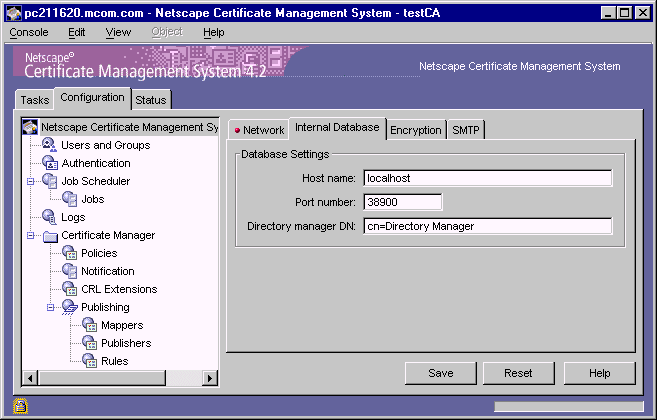Select Publishing tree item
The height and width of the screenshot is (420, 657).
[105, 307]
